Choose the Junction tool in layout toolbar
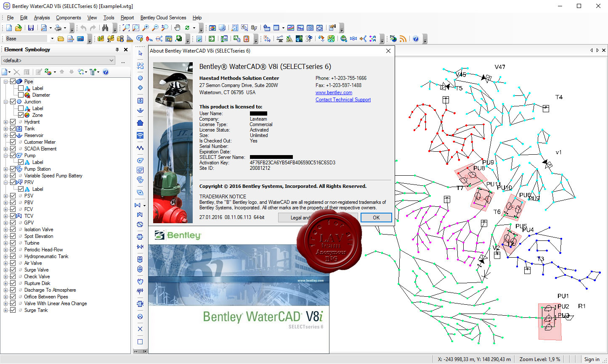 point(140,78)
